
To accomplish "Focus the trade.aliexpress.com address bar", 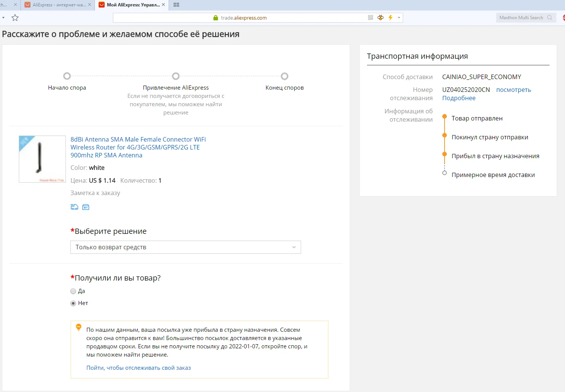I will (258, 18).
